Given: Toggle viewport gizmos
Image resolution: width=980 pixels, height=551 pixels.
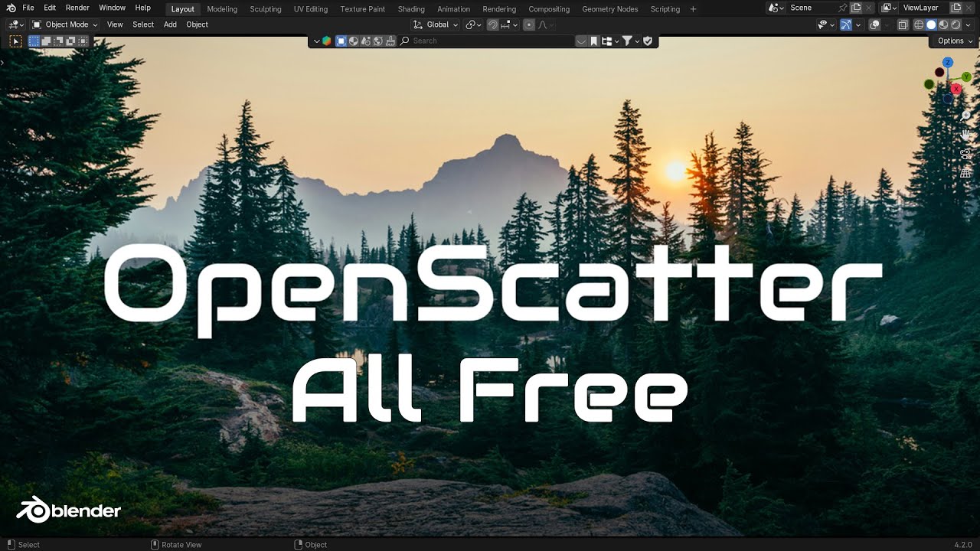Looking at the screenshot, I should click(x=845, y=24).
